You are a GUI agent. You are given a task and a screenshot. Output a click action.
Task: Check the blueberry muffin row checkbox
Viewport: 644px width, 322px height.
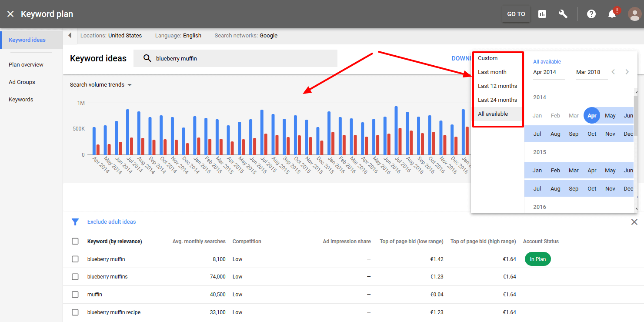(75, 259)
